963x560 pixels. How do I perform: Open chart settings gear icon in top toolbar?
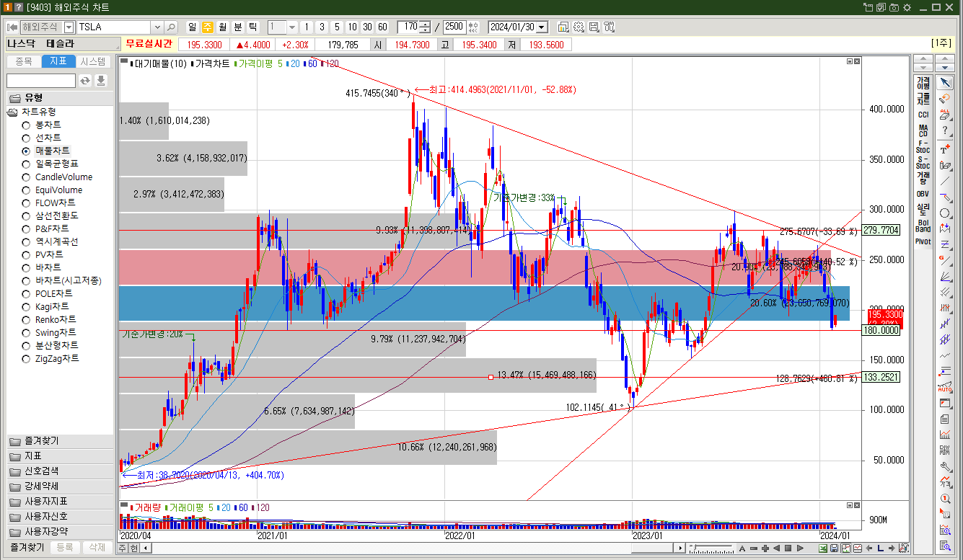[x=579, y=27]
